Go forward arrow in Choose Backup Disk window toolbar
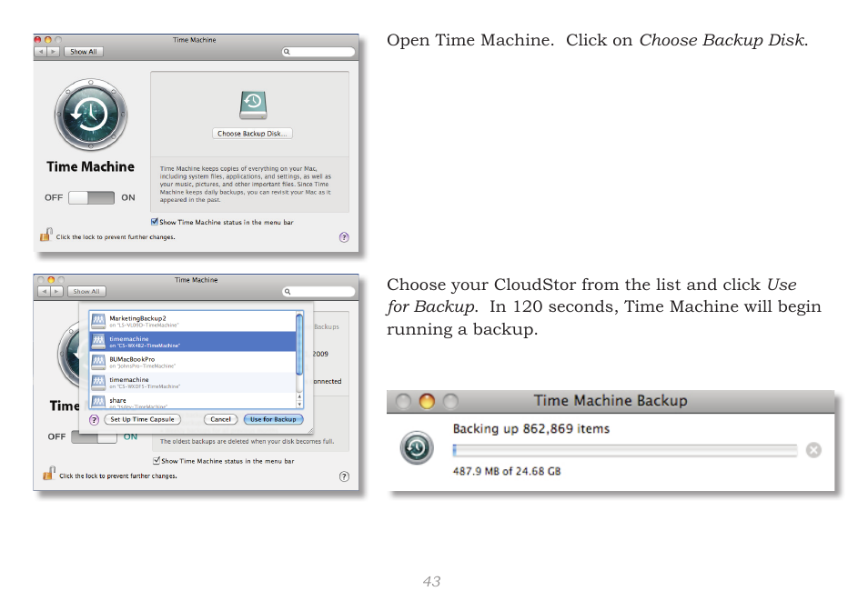This screenshot has width=868, height=601. tap(54, 52)
